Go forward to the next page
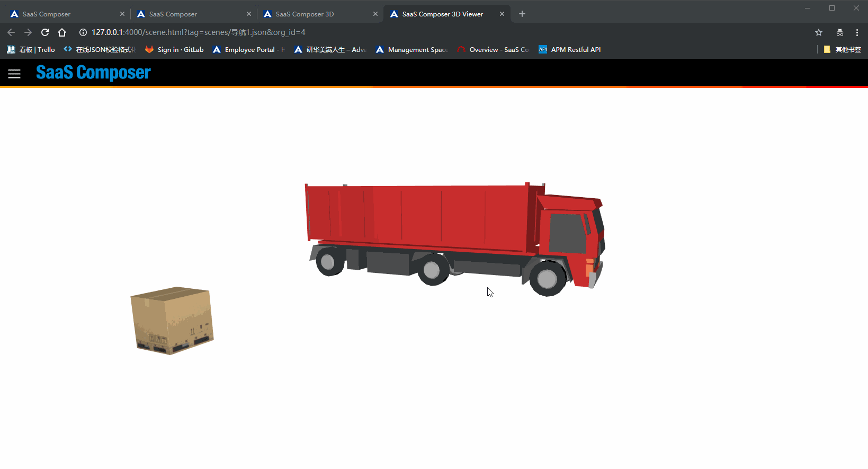 pos(28,32)
